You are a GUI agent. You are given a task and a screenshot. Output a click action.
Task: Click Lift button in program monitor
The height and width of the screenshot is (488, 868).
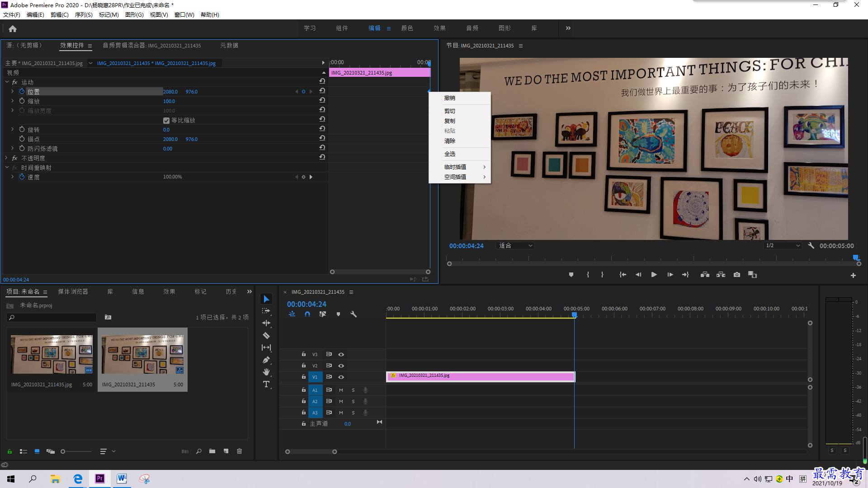tap(705, 275)
